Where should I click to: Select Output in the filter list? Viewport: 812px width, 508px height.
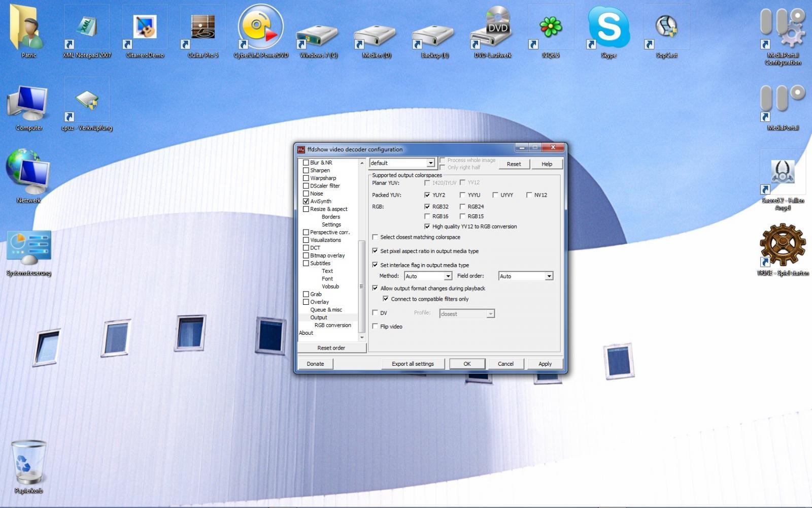click(x=319, y=317)
